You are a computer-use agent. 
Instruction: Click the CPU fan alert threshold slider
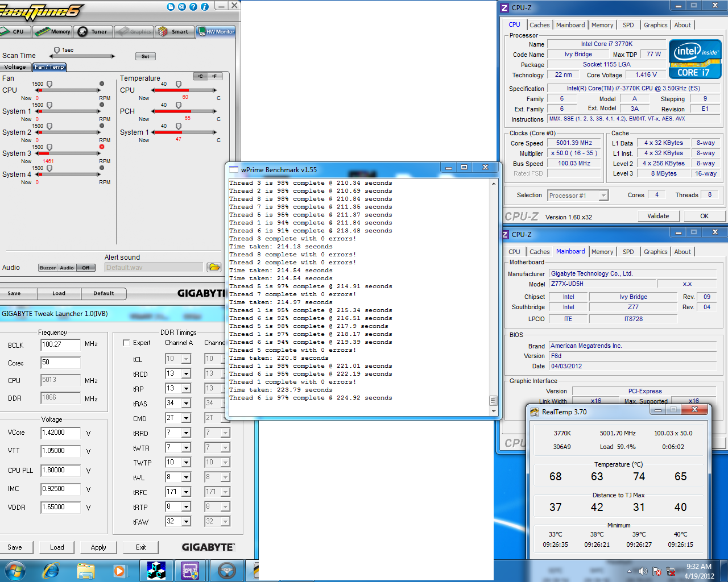[x=49, y=85]
